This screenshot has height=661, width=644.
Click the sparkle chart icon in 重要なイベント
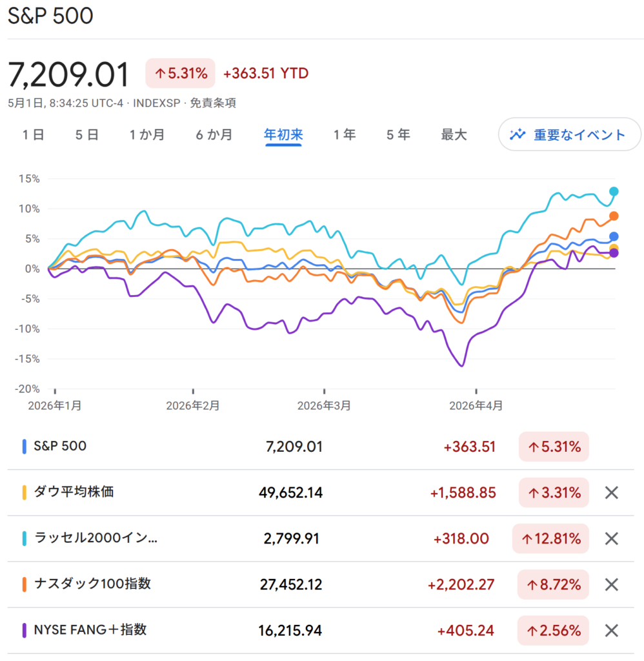(518, 134)
